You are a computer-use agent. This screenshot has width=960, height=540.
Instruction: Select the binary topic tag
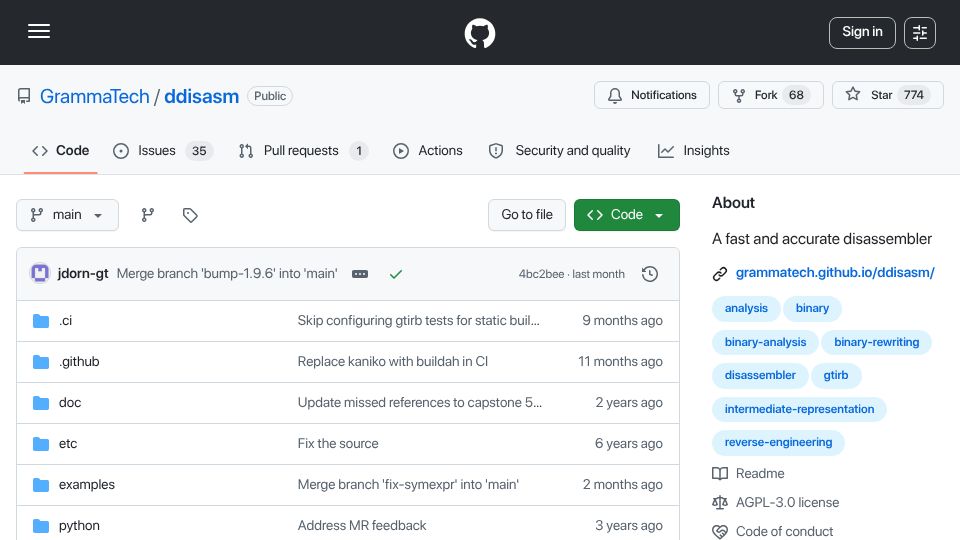pos(812,308)
